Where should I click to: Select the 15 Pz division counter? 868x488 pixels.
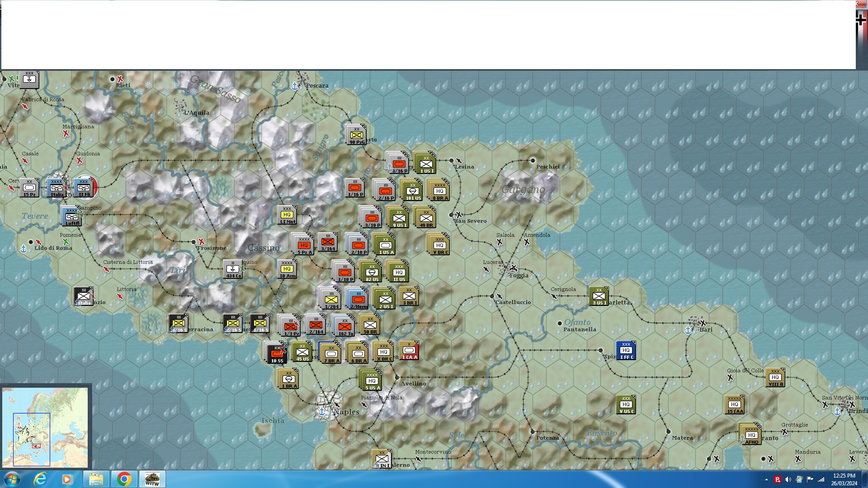pyautogui.click(x=29, y=188)
